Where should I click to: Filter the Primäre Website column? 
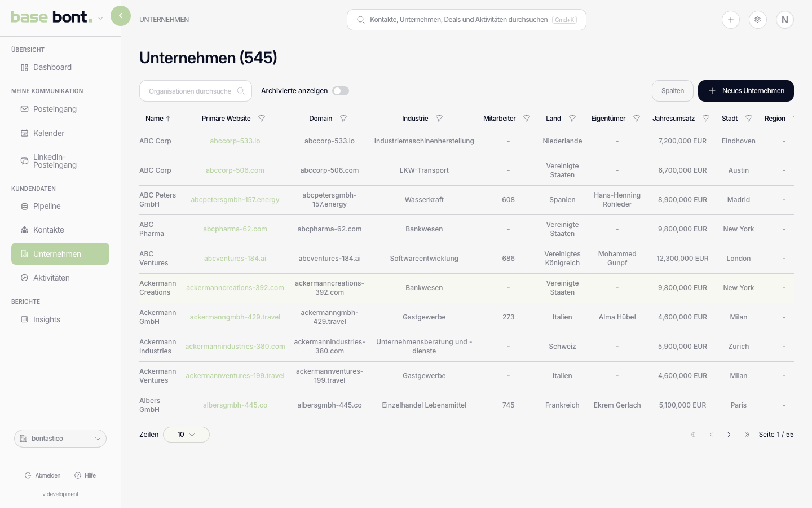click(x=262, y=119)
